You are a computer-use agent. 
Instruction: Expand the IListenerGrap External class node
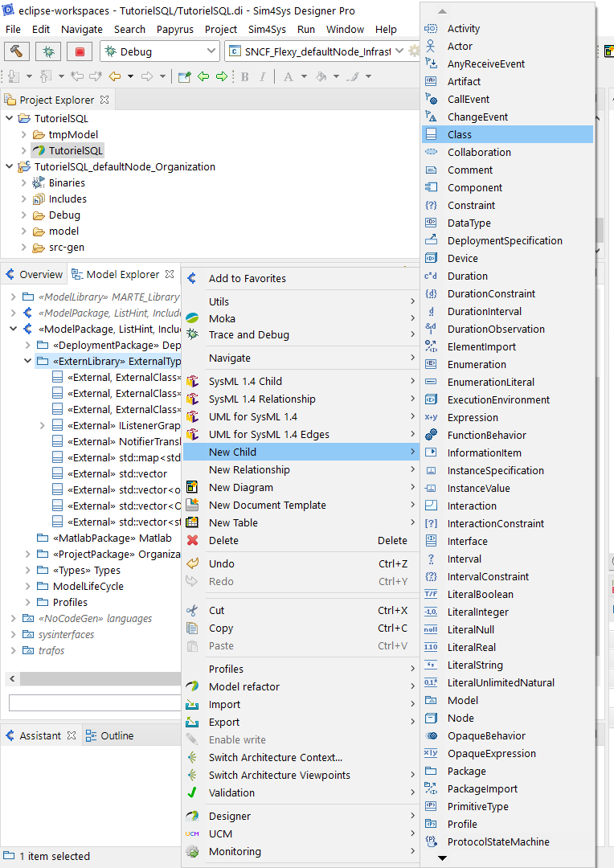(42, 425)
